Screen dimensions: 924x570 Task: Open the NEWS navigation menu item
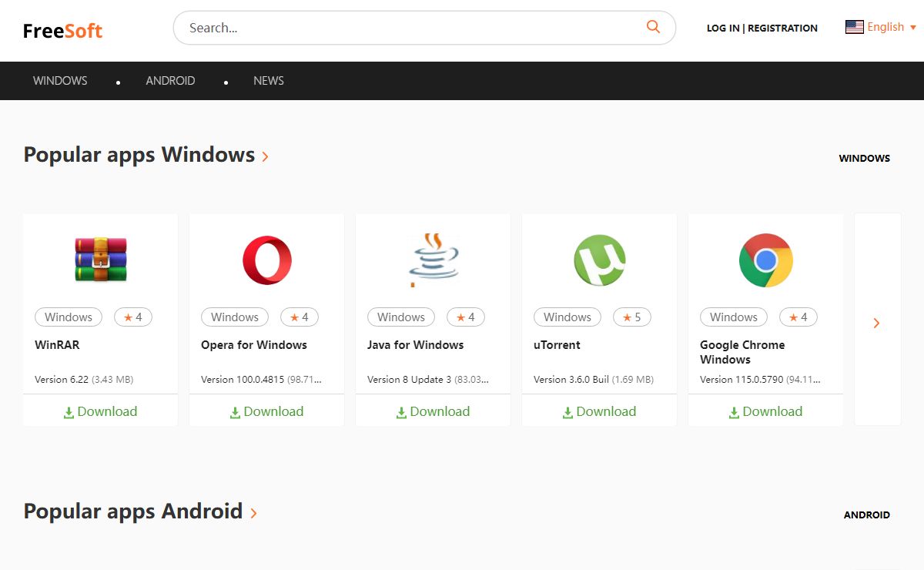click(269, 80)
